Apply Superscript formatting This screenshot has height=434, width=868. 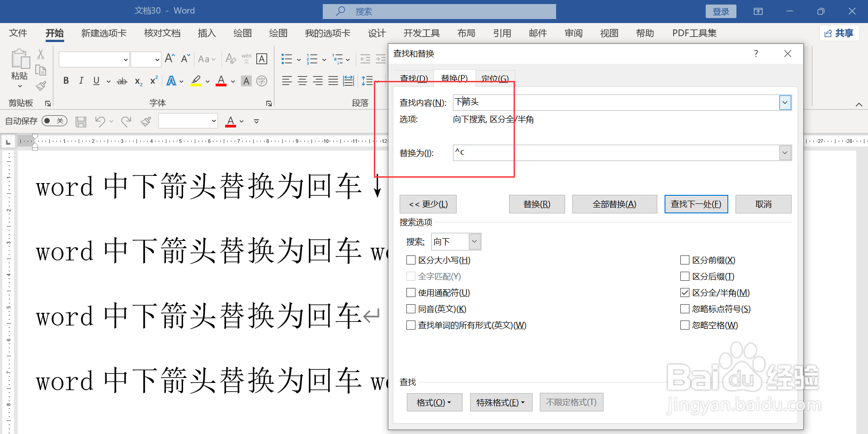tap(154, 80)
